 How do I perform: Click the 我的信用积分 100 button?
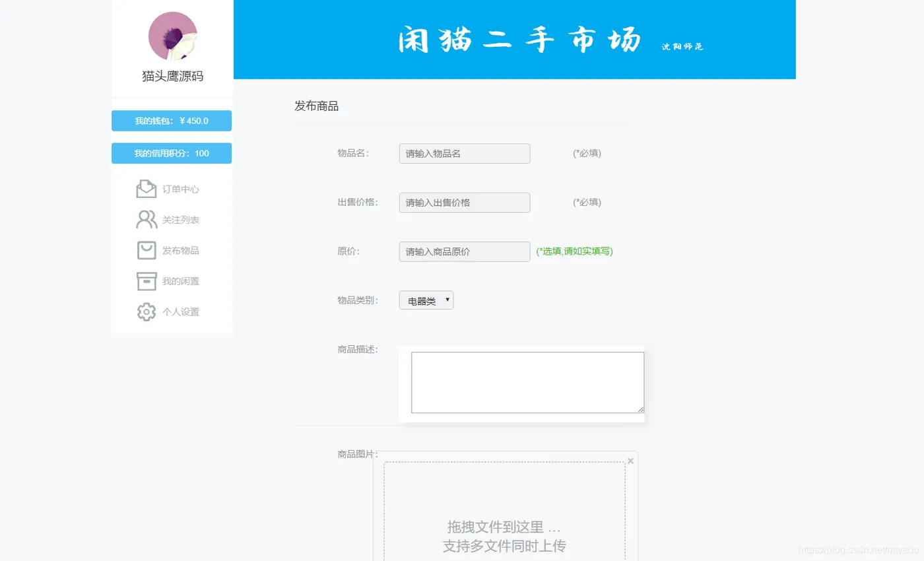(172, 153)
